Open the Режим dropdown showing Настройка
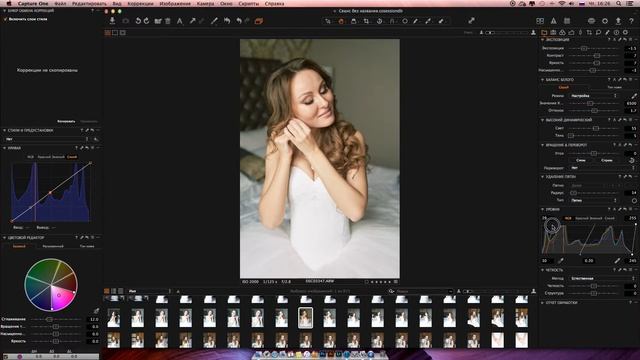 pos(593,96)
